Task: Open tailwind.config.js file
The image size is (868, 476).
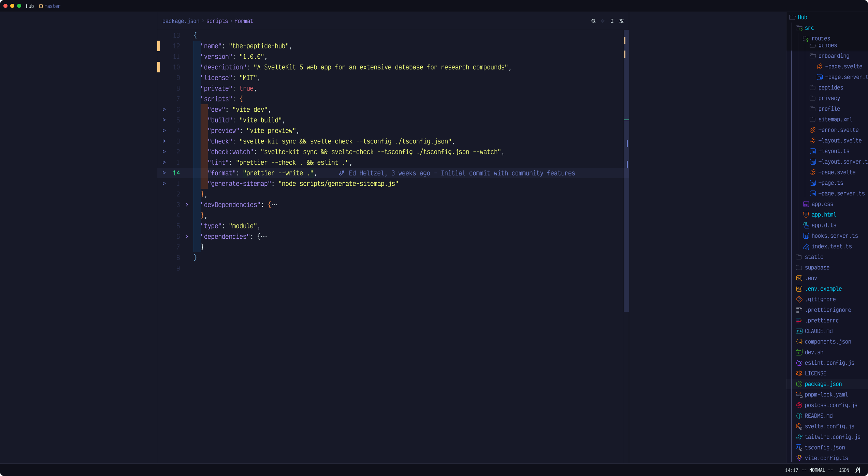Action: click(828, 437)
